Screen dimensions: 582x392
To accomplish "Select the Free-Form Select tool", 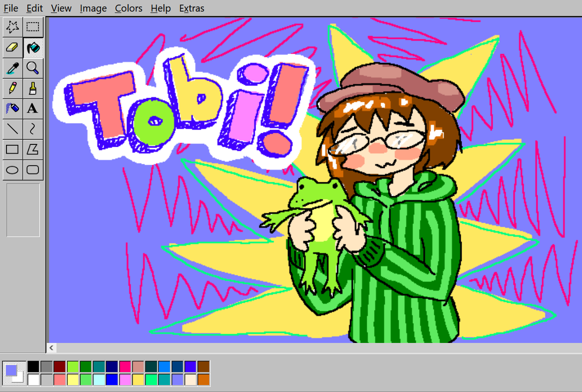I will pos(13,27).
